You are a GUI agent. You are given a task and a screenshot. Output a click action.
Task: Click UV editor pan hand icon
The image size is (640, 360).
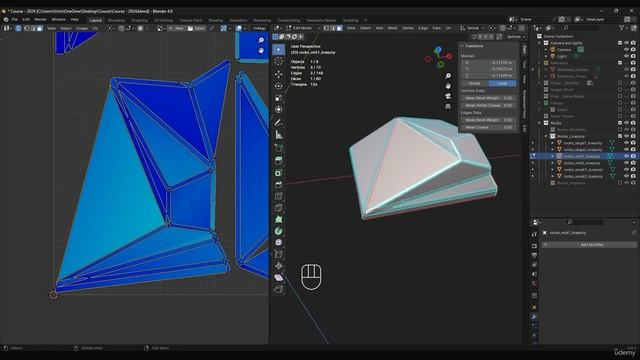click(x=261, y=51)
